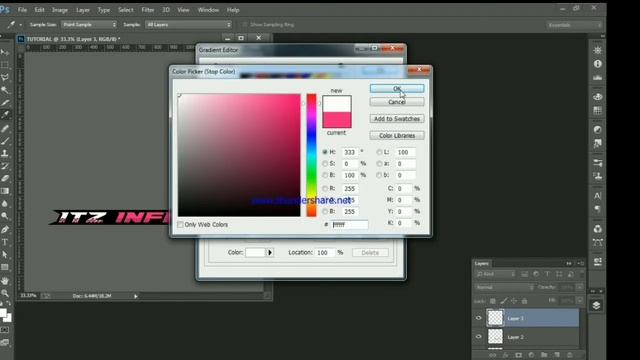Screen dimensions: 640x360
Task: Select the Clone Stamp tool
Action: [x=4, y=153]
